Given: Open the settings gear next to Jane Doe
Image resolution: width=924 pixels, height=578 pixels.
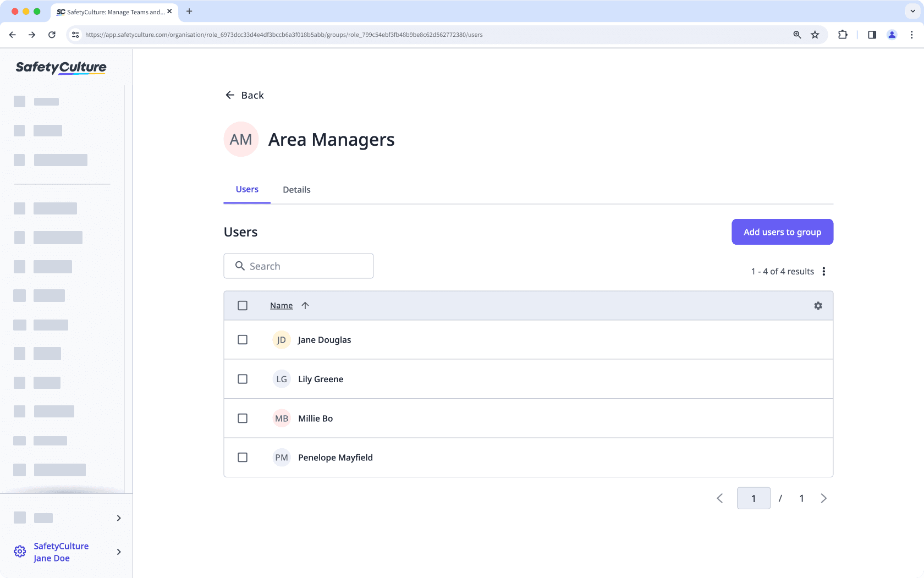Looking at the screenshot, I should (x=20, y=552).
